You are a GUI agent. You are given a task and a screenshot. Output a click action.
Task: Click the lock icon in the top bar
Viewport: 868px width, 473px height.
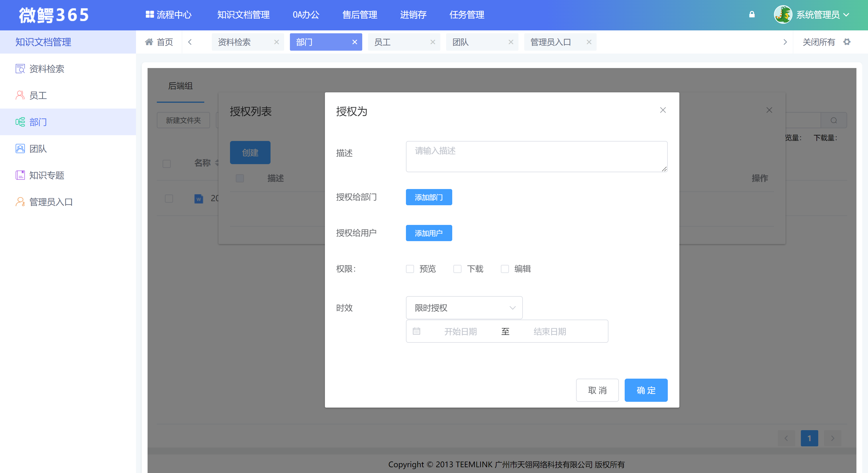(x=752, y=14)
